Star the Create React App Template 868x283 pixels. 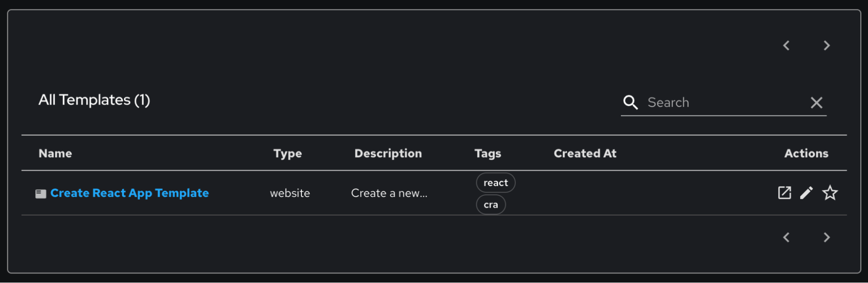[830, 193]
